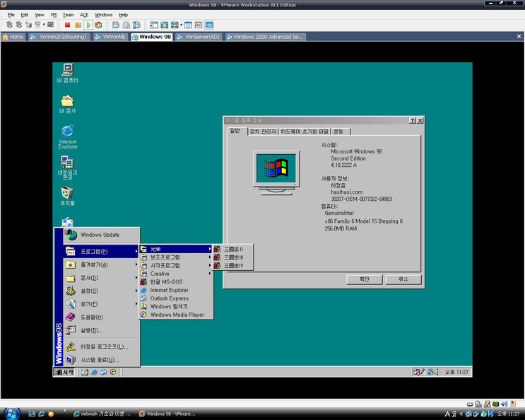Switch to 장치 관리자 tab
525x420 pixels.
(263, 132)
